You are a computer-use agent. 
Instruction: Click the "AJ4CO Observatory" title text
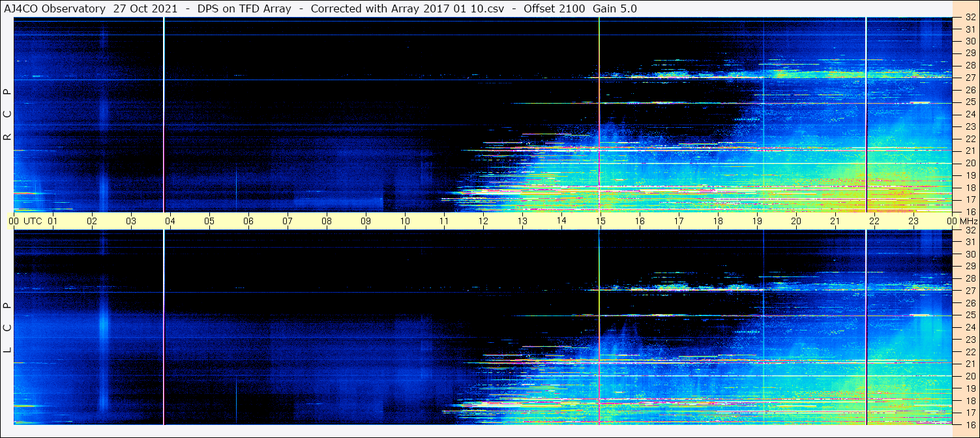pos(55,8)
